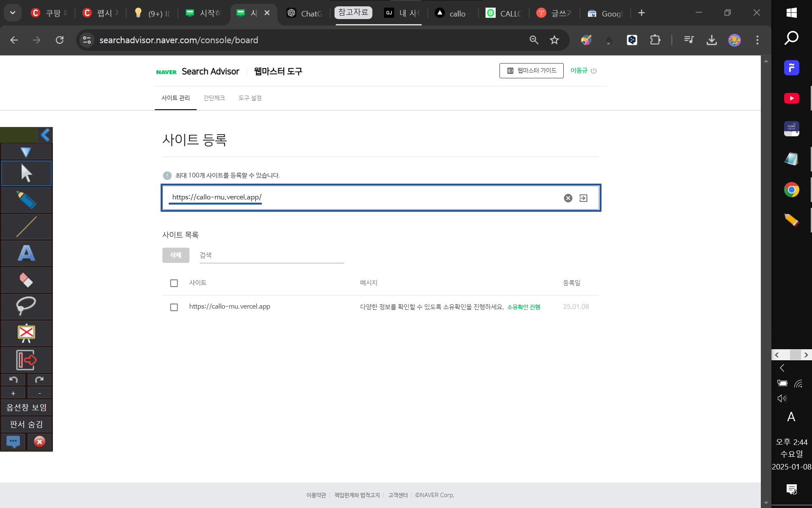Choose the text A tool

click(x=26, y=253)
